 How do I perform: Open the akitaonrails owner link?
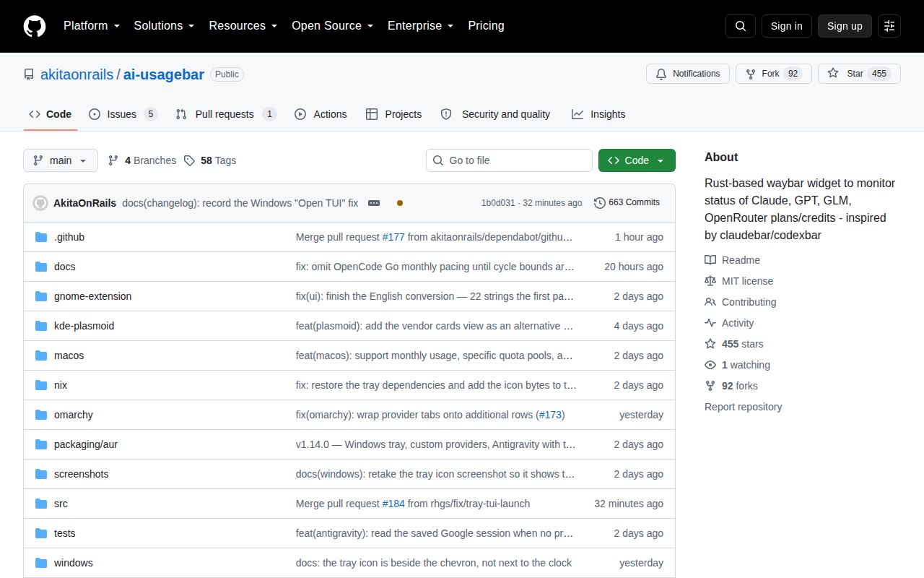click(77, 74)
